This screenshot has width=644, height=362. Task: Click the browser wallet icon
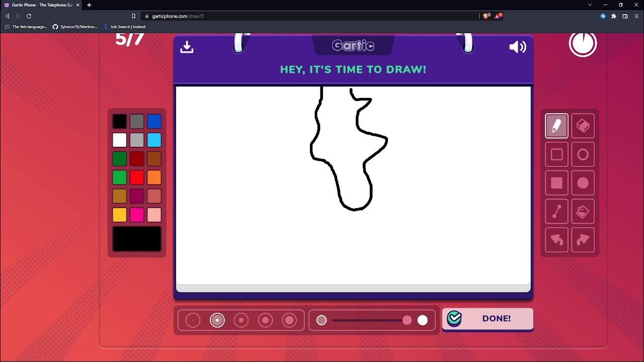click(625, 16)
